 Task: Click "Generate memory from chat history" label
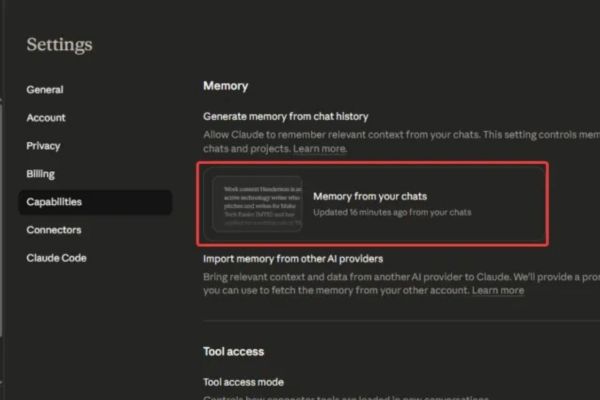[x=285, y=116]
